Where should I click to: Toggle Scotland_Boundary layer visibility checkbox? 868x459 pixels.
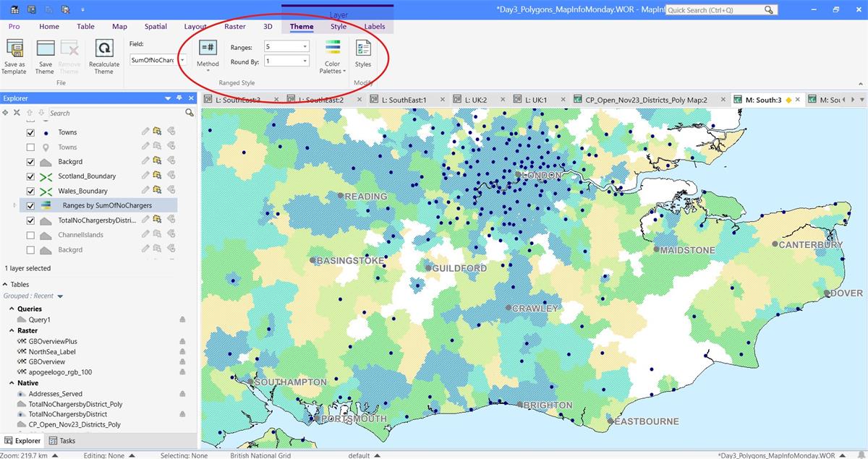(x=30, y=176)
